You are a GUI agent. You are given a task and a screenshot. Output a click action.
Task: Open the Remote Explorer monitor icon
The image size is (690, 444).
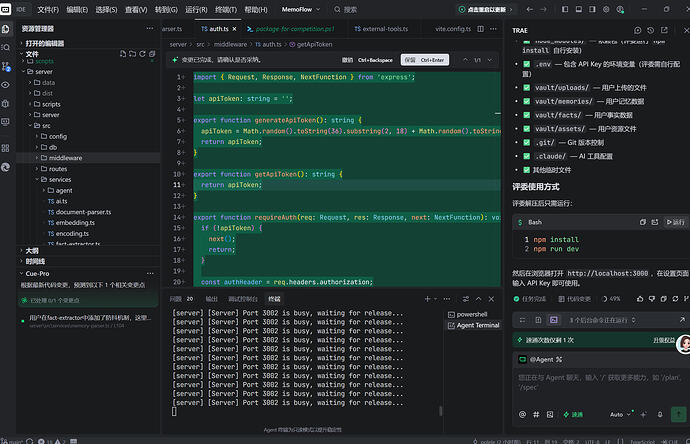6,122
